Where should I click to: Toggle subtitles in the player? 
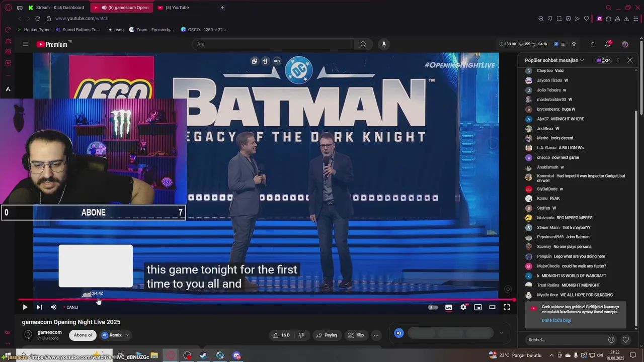click(448, 307)
